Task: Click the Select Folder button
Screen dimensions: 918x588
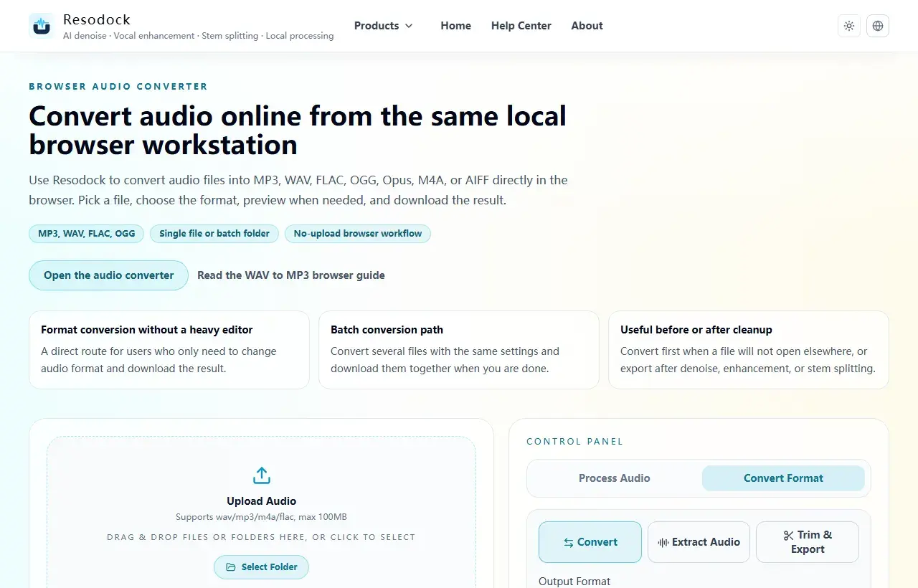Action: click(x=262, y=567)
